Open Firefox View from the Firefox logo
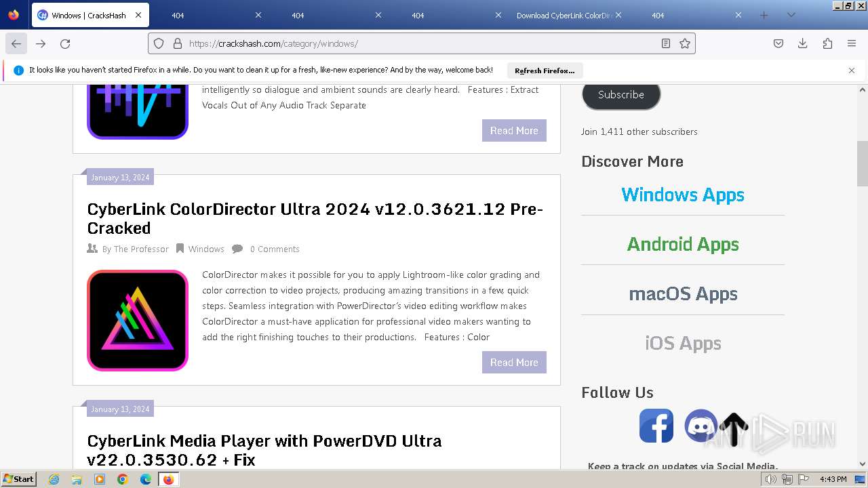The width and height of the screenshot is (868, 488). pyautogui.click(x=14, y=15)
